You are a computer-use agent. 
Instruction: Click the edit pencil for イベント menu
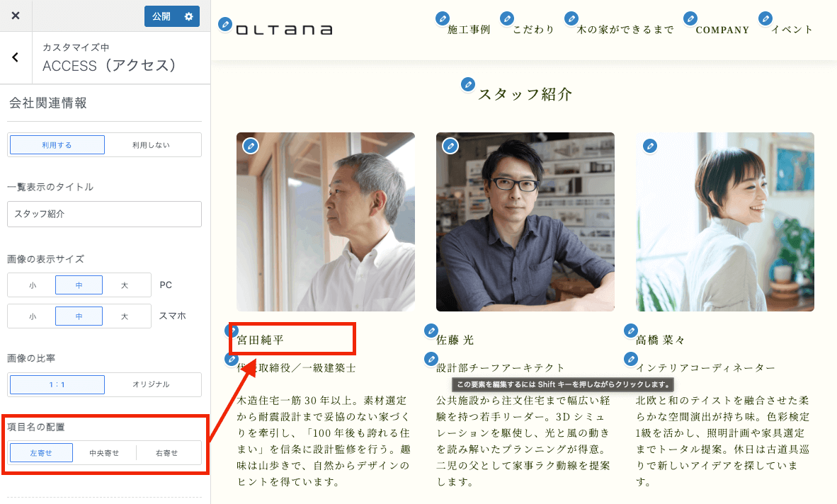765,18
